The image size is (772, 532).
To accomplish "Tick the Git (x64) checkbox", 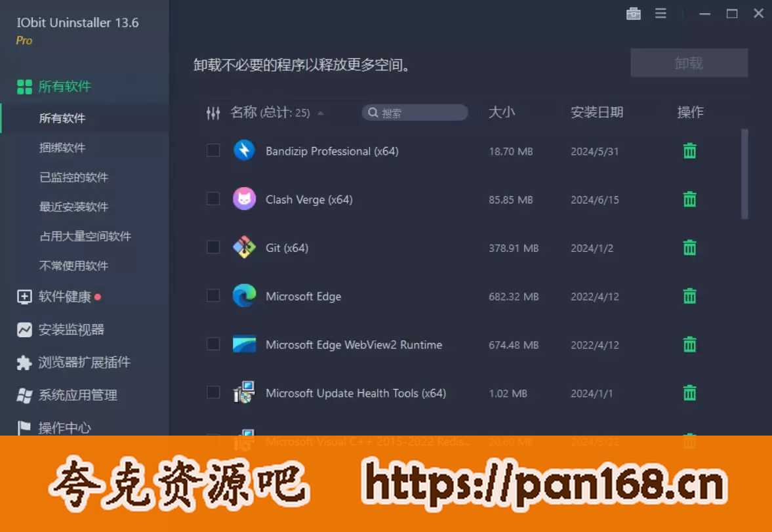I will click(213, 247).
